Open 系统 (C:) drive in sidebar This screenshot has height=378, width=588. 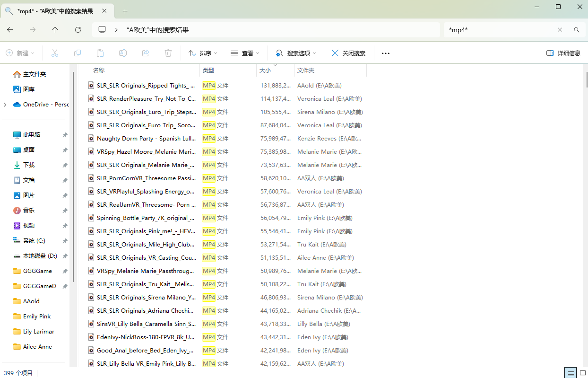click(34, 241)
